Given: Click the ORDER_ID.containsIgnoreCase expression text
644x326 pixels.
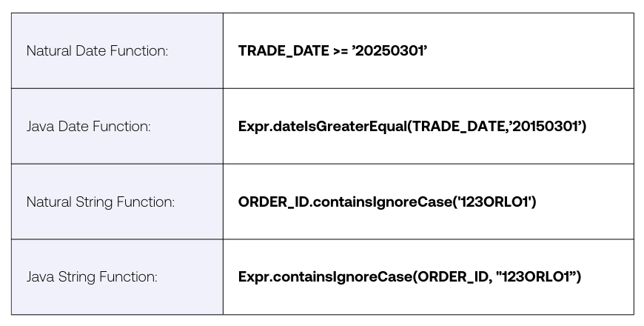Looking at the screenshot, I should 387,202.
